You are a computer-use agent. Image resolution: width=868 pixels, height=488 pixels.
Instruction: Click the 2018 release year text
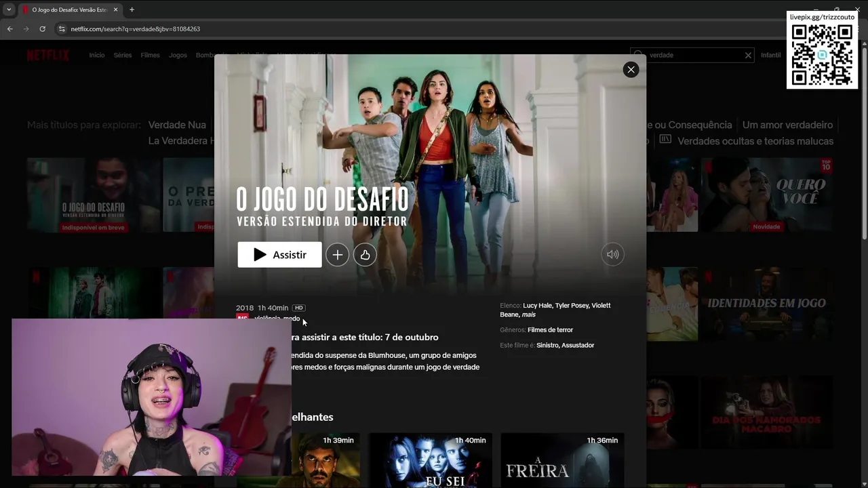[x=245, y=308]
